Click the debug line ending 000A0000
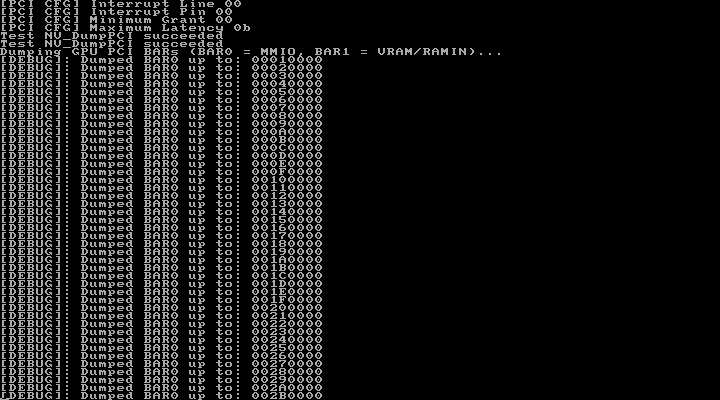Image resolution: width=720 pixels, height=400 pixels. click(161, 132)
